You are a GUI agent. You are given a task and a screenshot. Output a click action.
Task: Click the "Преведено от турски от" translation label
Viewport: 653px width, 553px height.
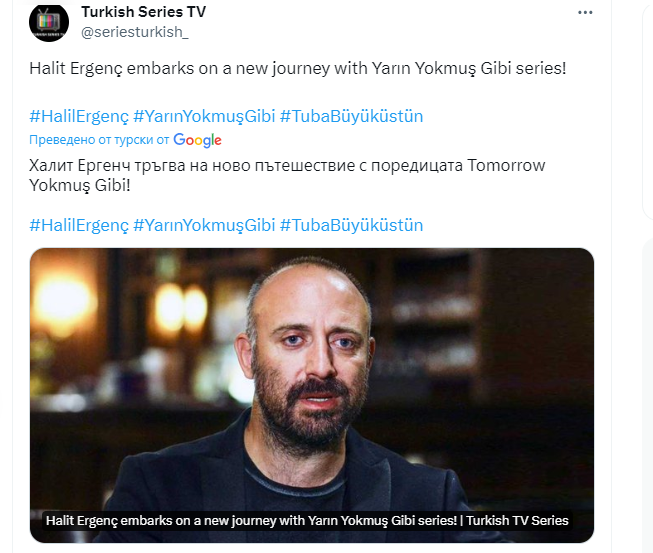click(99, 140)
